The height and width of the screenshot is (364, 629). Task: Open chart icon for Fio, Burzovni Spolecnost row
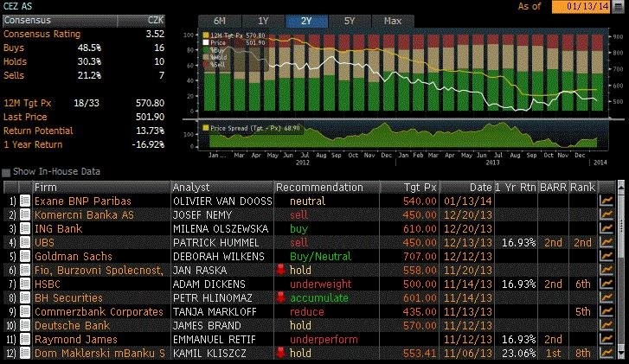pos(607,271)
